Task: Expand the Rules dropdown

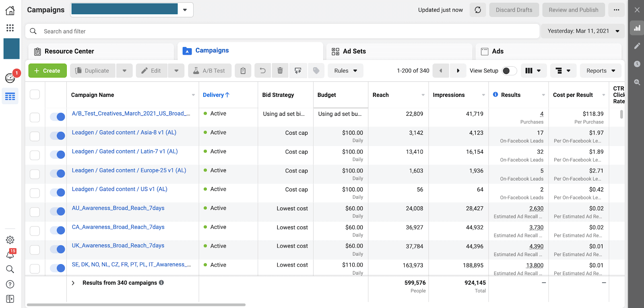Action: (x=345, y=71)
